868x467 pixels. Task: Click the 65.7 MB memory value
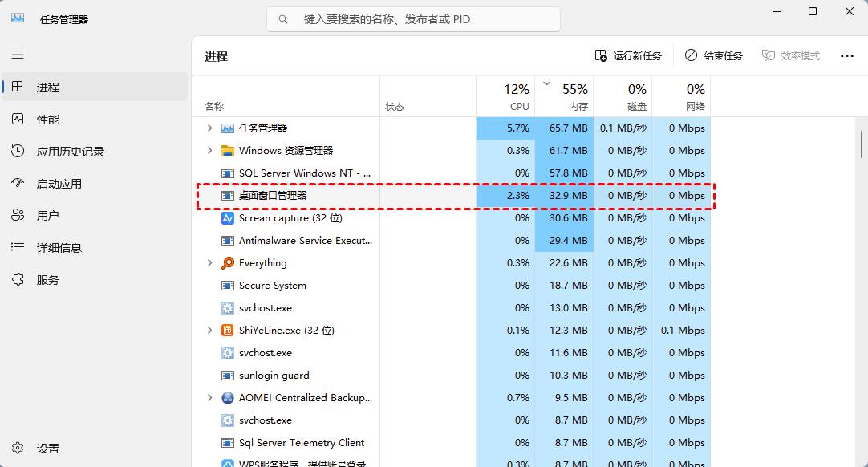(568, 128)
